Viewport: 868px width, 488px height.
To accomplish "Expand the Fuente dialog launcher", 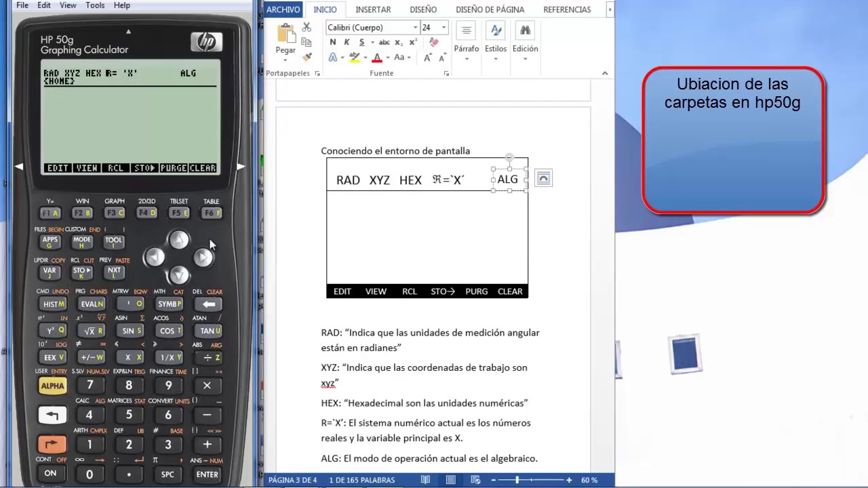I will [x=446, y=73].
